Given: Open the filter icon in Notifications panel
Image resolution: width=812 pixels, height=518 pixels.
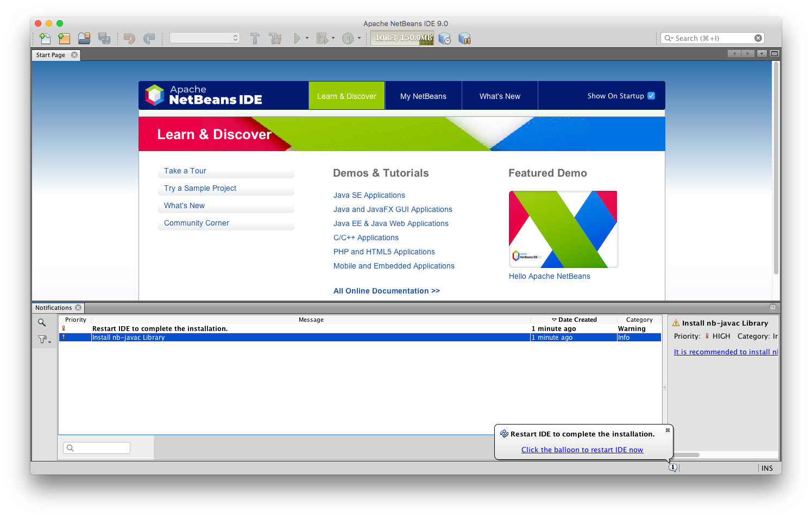Looking at the screenshot, I should pos(43,339).
